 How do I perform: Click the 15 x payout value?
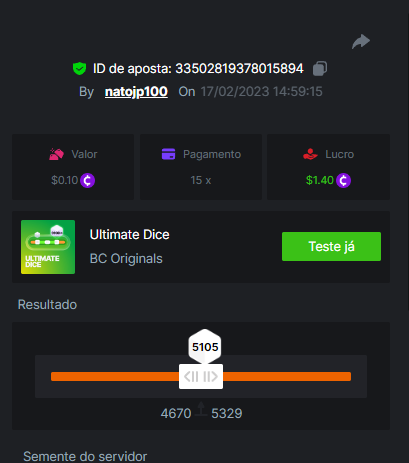(x=201, y=180)
